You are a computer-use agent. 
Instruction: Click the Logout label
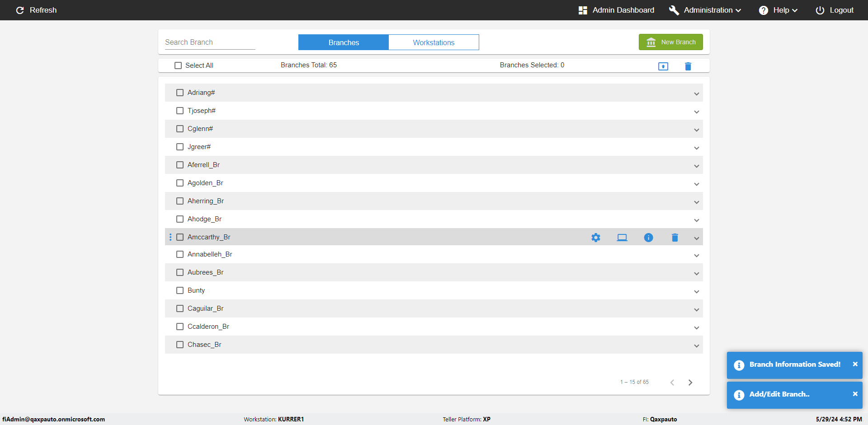tap(841, 10)
